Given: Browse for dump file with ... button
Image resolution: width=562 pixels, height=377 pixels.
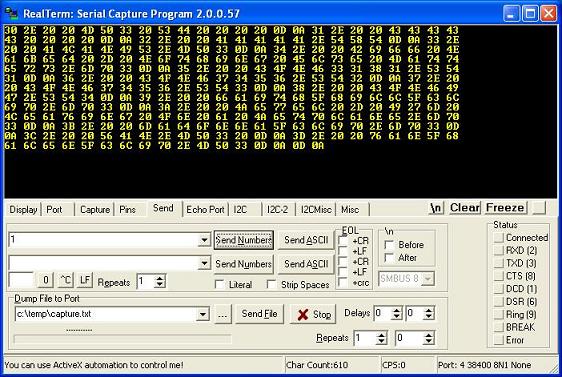Looking at the screenshot, I should click(x=223, y=315).
